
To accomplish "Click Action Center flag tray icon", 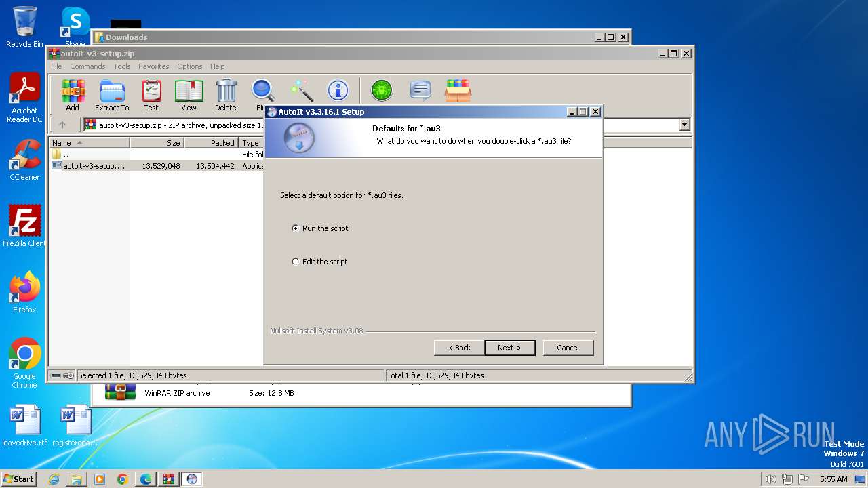I will (x=804, y=479).
